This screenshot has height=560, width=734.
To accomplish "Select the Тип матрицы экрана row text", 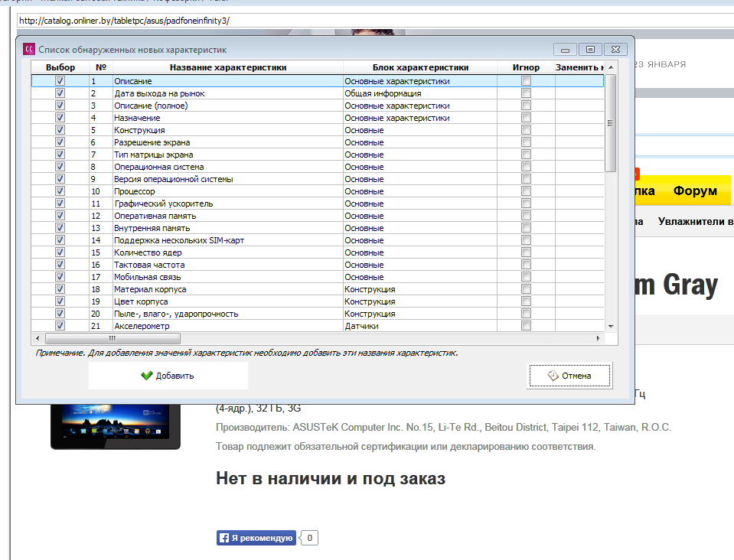I will click(x=154, y=155).
